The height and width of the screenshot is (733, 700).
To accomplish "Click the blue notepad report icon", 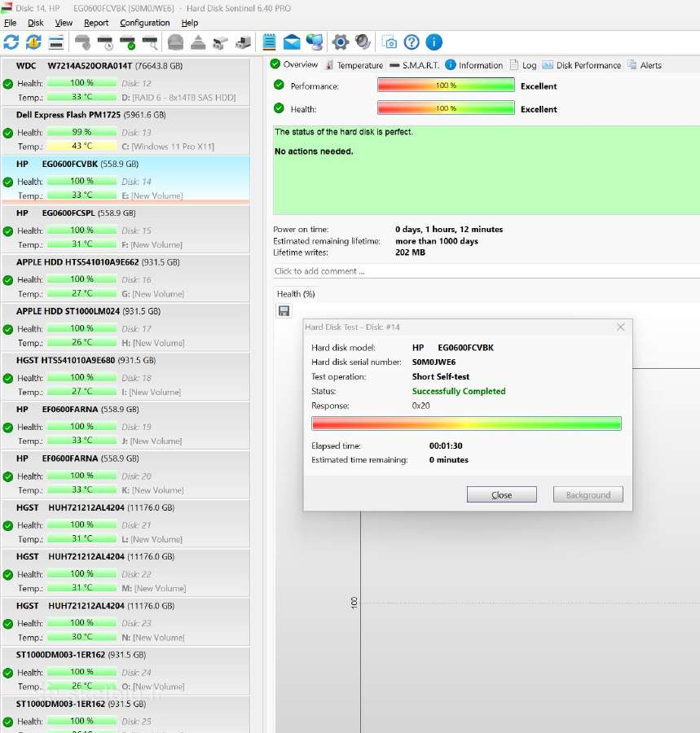I will [270, 42].
